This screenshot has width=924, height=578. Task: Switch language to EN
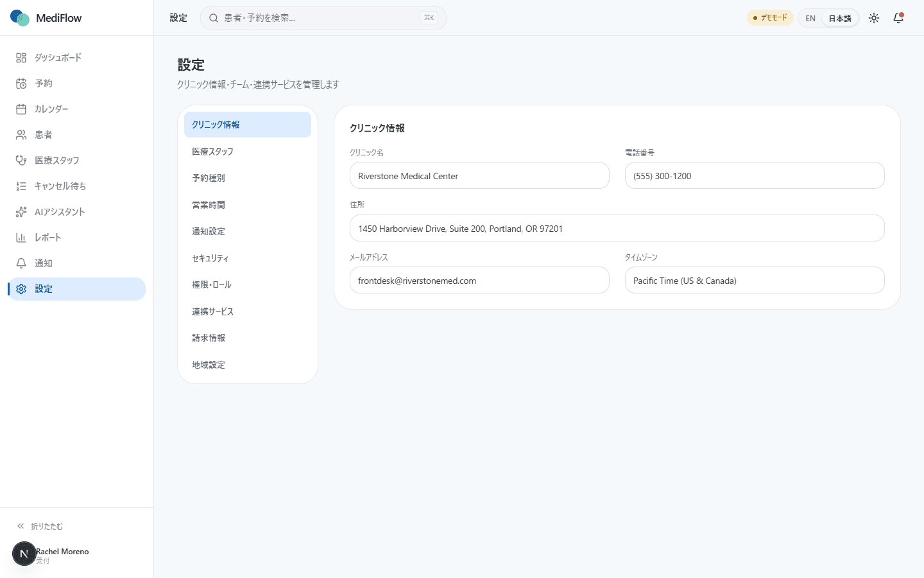point(810,18)
